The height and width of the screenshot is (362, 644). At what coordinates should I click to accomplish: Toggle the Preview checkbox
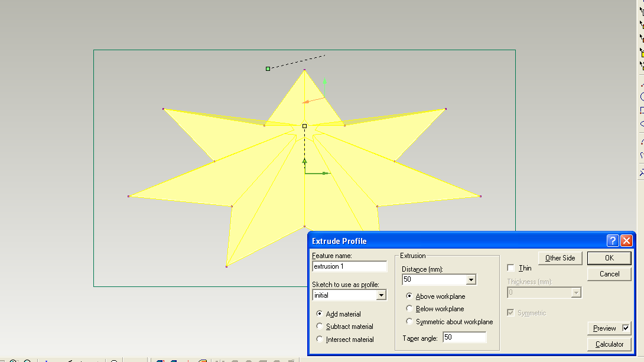(x=626, y=328)
